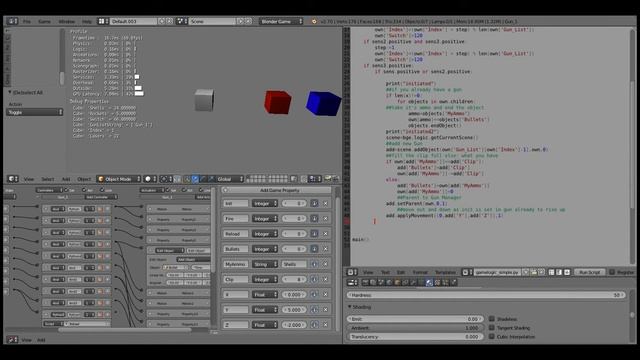Switch to the World properties tab icon
The width and height of the screenshot is (640, 360).
389,282
